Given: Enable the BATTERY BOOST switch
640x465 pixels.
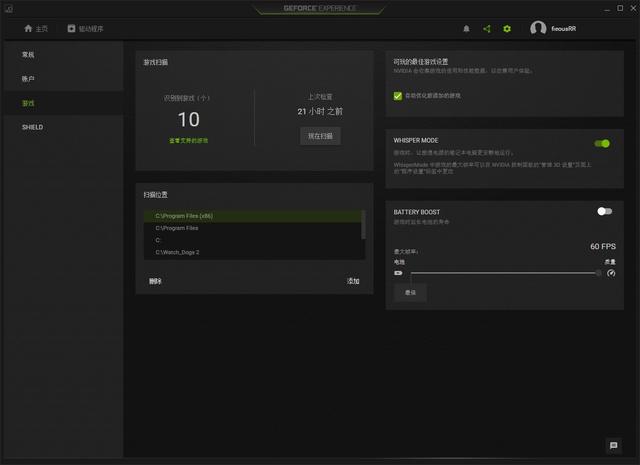Looking at the screenshot, I should tap(603, 211).
